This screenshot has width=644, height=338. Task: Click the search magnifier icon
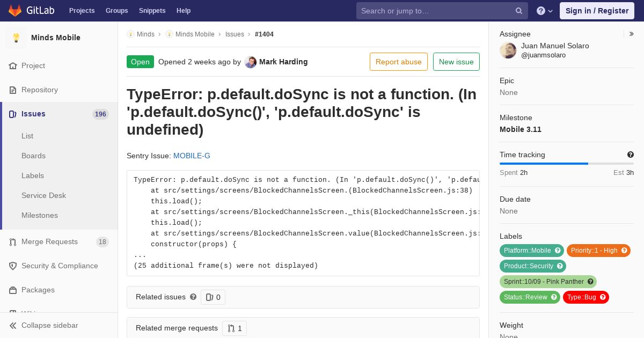(519, 11)
